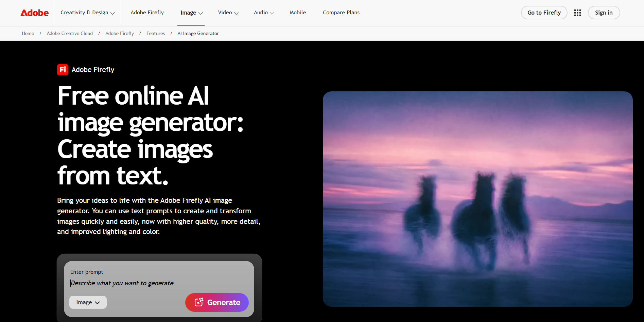Click the red Firefly Fi logo

click(63, 70)
